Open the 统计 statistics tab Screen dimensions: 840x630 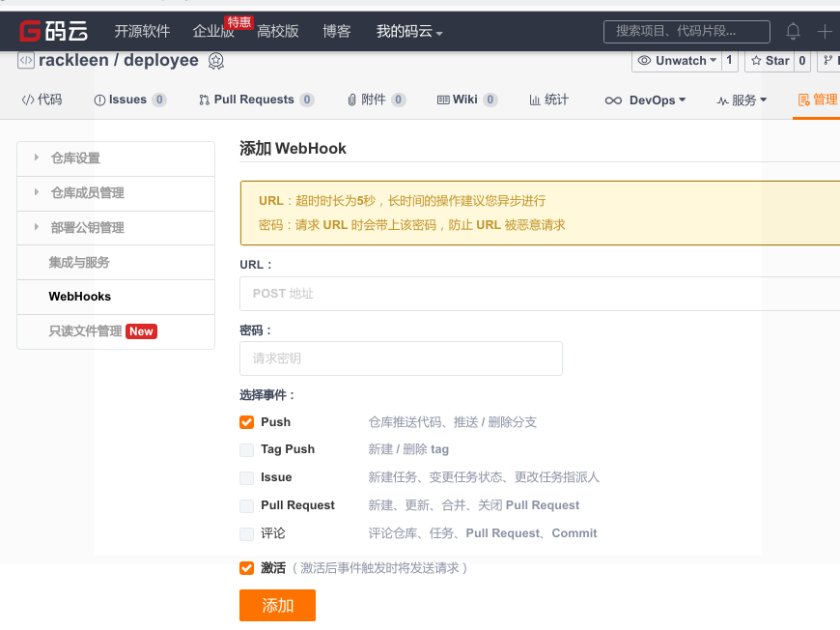point(548,100)
